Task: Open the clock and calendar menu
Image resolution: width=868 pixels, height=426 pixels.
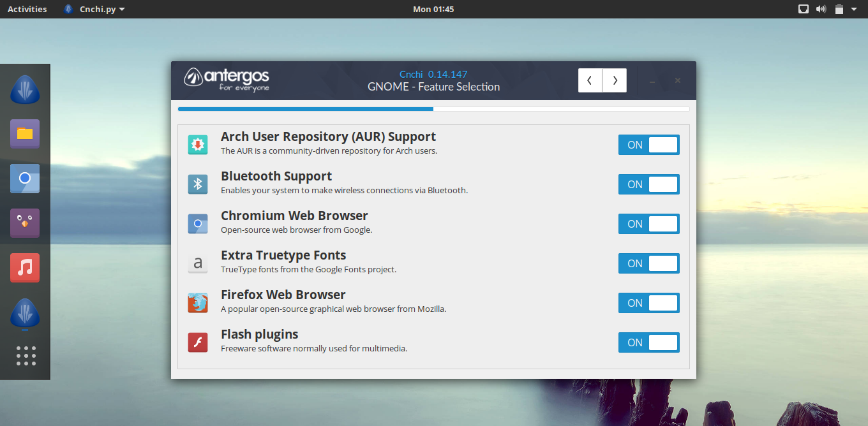Action: pyautogui.click(x=433, y=9)
